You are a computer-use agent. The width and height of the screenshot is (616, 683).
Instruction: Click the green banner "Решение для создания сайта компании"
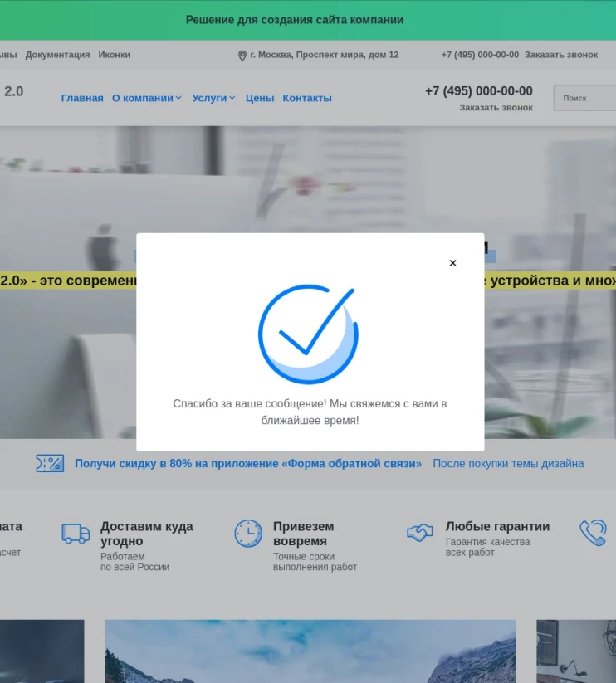[295, 20]
